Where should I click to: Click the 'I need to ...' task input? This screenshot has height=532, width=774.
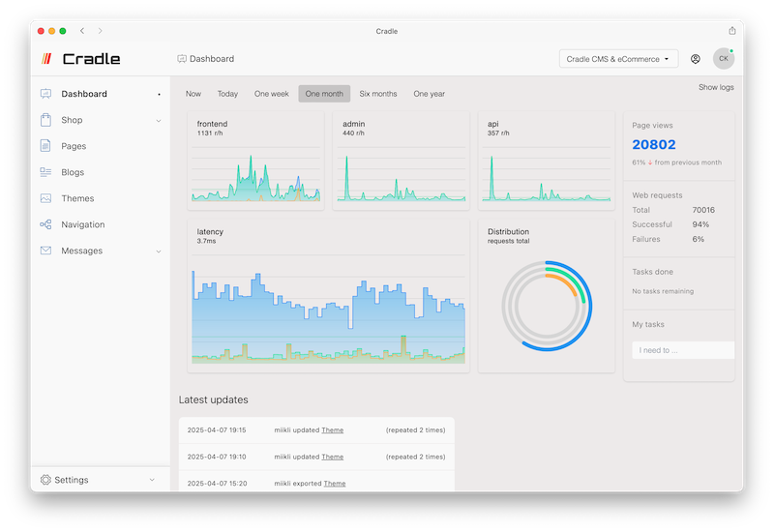click(682, 350)
